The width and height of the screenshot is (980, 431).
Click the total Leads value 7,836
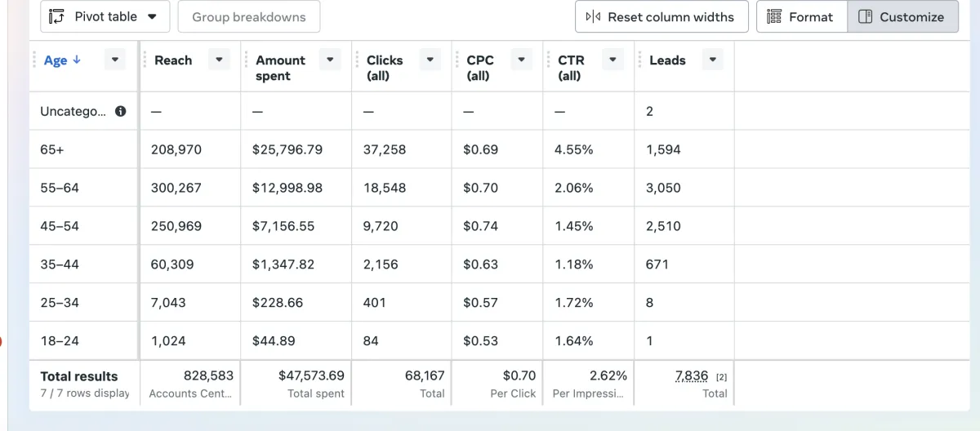click(692, 376)
